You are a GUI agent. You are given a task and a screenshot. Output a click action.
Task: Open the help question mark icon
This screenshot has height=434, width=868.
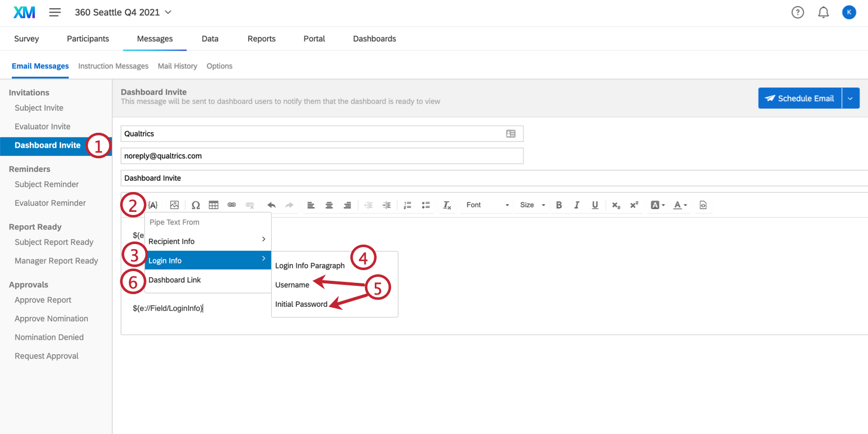[x=798, y=12]
